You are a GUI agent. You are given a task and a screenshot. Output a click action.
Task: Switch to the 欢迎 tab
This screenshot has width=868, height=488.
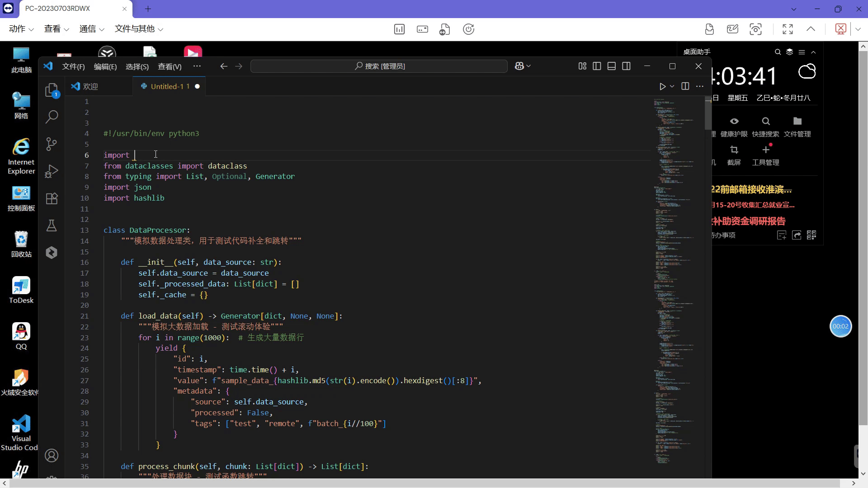[x=90, y=86]
